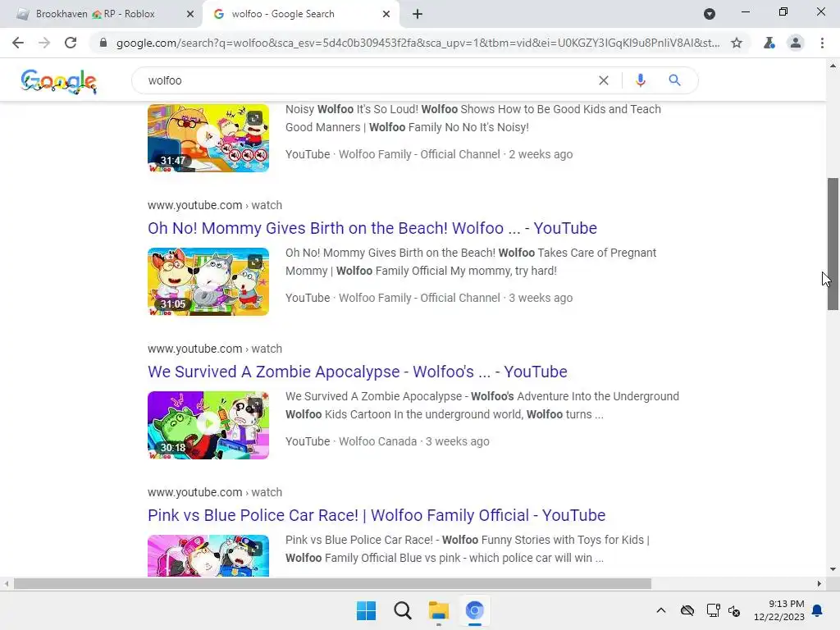This screenshot has width=840, height=630.
Task: Show hidden system tray icons
Action: 661,610
